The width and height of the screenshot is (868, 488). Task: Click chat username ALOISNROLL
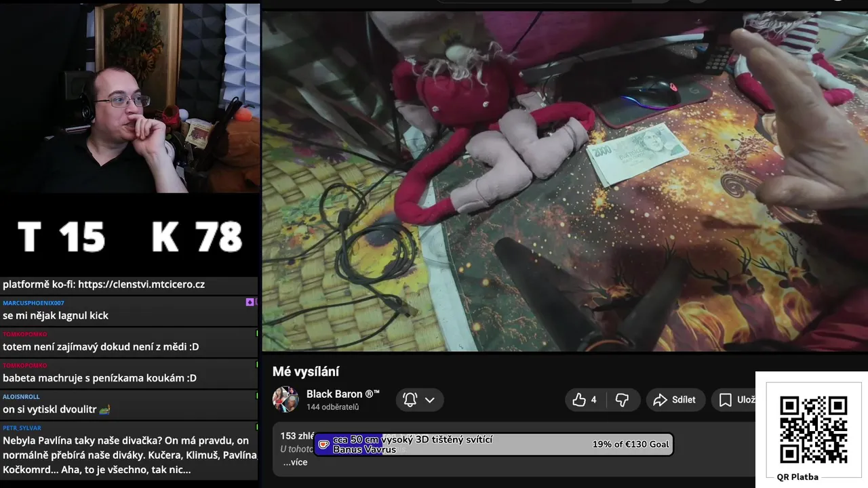pyautogui.click(x=21, y=396)
